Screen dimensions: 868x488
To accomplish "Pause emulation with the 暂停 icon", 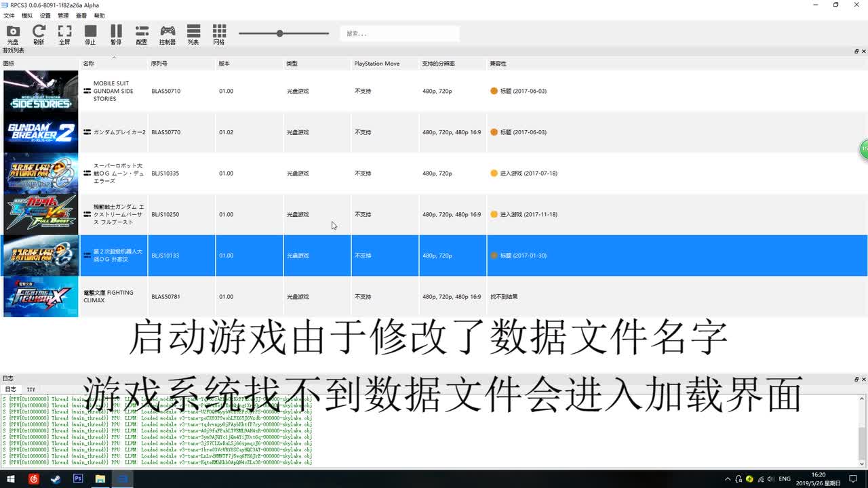I will point(116,35).
